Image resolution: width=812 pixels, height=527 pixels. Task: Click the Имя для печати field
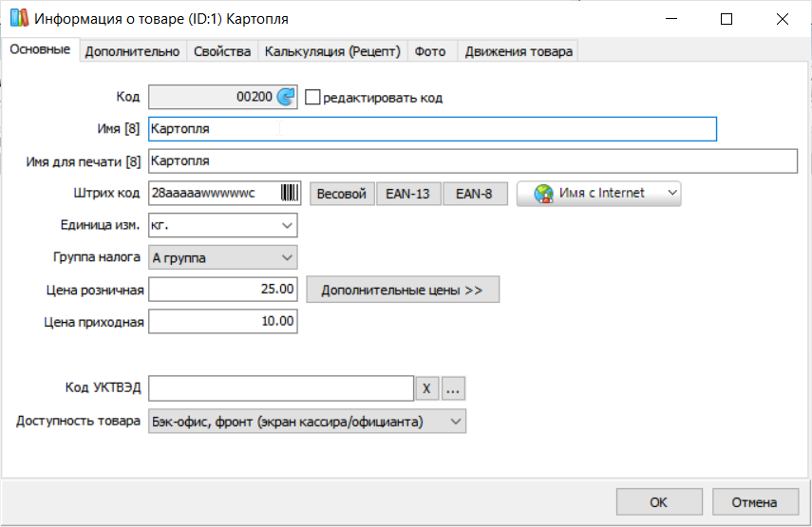[x=473, y=161]
